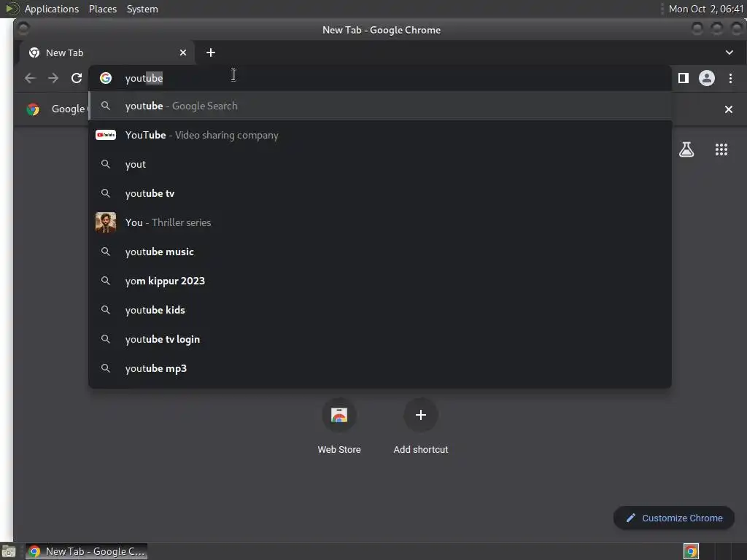
Task: Open the Google apps grid
Action: [x=721, y=149]
